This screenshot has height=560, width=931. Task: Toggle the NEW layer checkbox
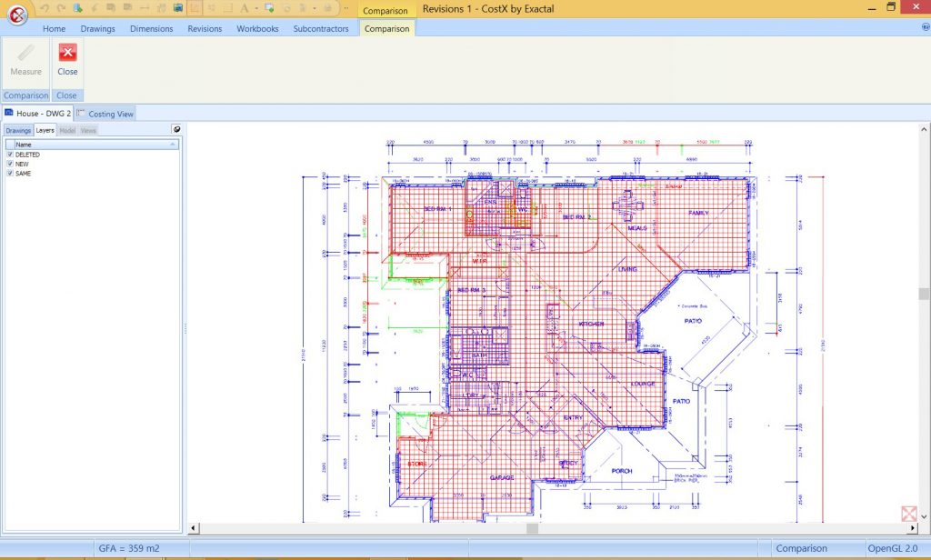coord(10,164)
